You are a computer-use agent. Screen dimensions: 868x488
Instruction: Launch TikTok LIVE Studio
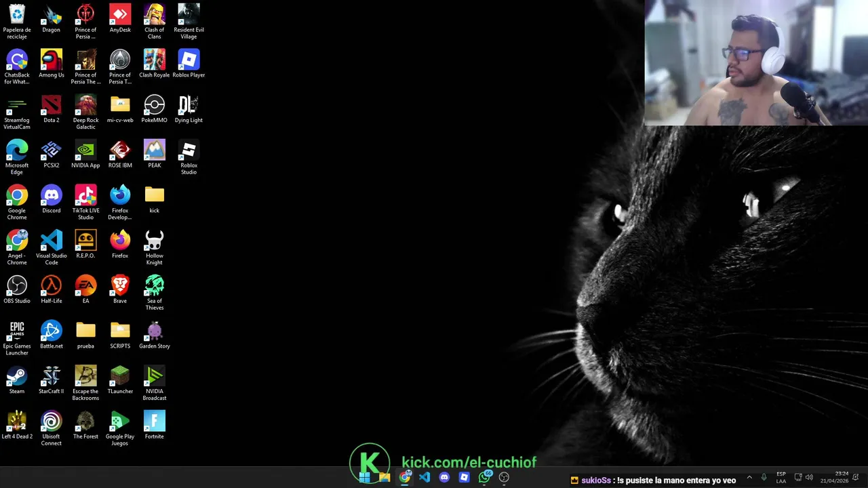[85, 203]
